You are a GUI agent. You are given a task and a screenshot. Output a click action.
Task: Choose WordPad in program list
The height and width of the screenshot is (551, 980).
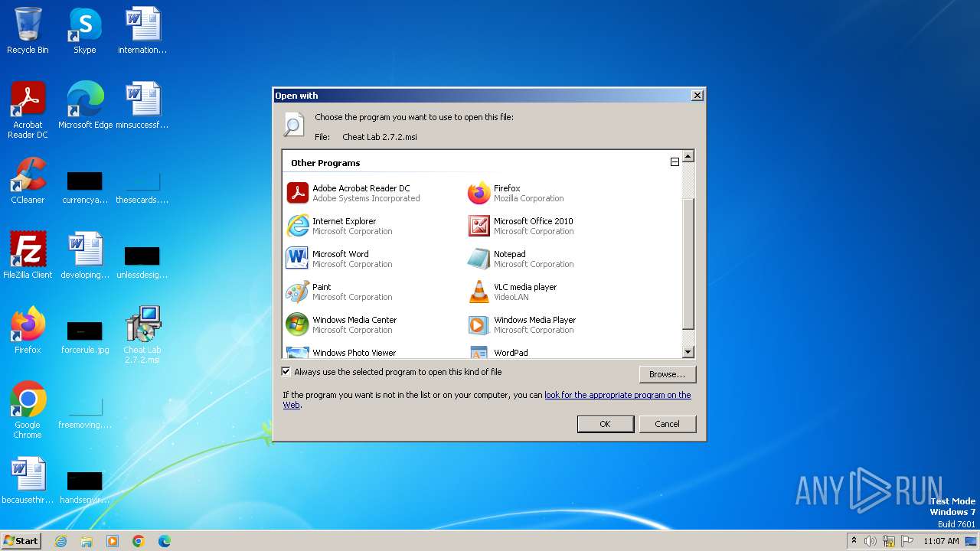pyautogui.click(x=498, y=352)
